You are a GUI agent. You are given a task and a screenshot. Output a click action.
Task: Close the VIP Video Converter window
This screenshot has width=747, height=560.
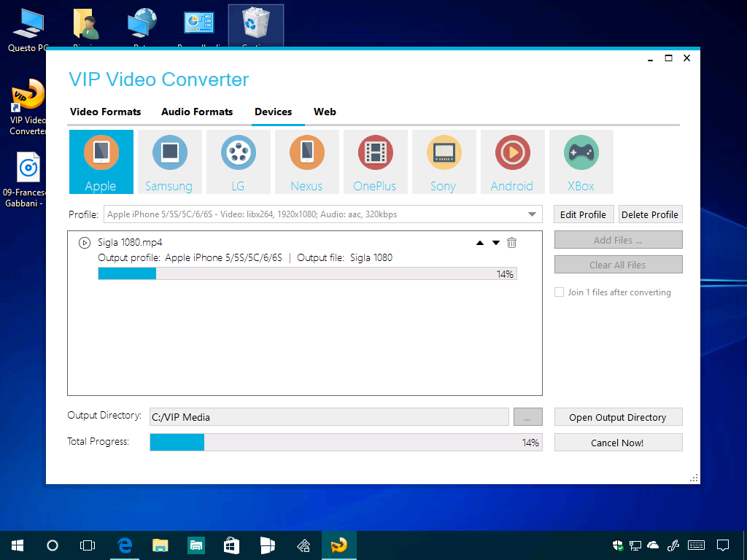tap(686, 58)
